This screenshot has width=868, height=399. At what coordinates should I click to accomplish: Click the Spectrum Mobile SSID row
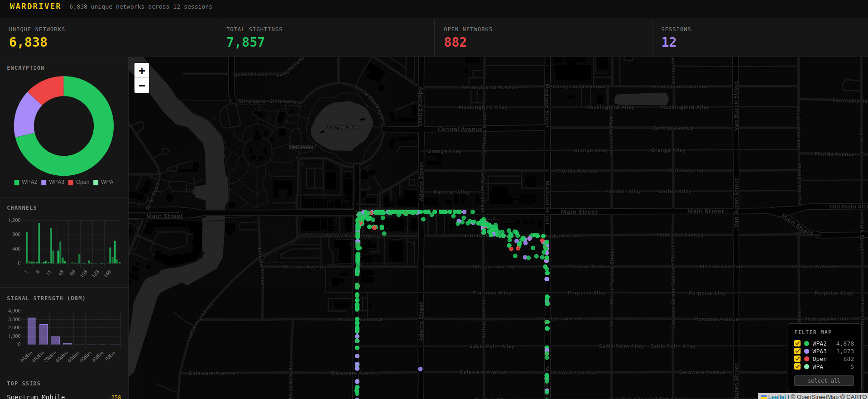click(64, 397)
